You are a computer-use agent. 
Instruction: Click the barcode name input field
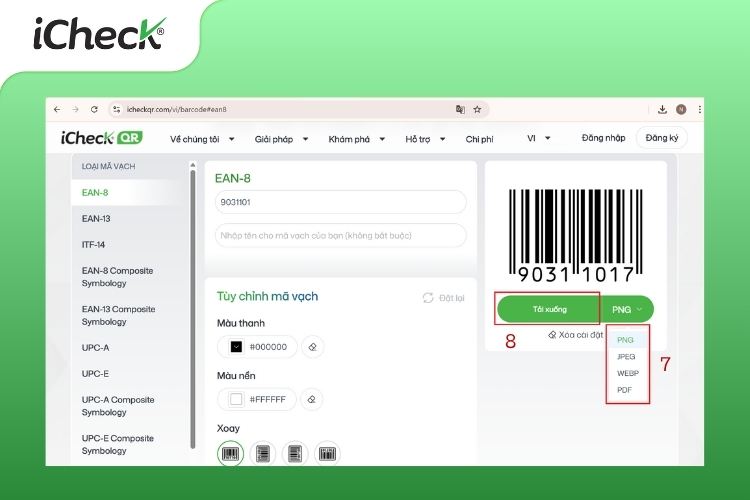(x=341, y=235)
